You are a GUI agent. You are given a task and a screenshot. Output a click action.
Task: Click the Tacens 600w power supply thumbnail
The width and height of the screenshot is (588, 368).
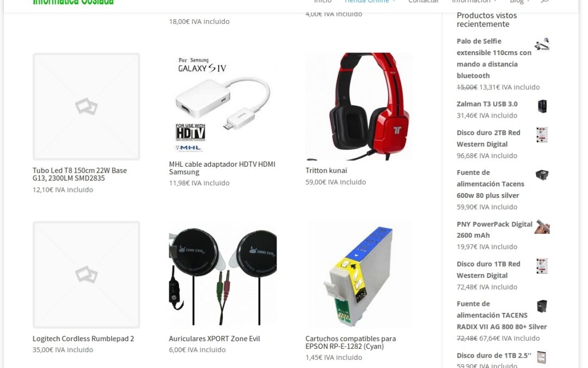(x=542, y=175)
